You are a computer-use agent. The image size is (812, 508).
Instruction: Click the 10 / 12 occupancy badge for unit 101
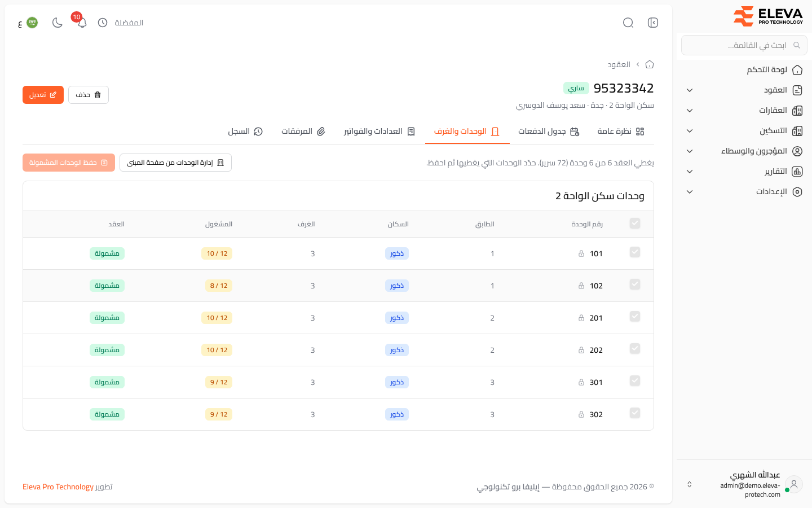(x=217, y=253)
